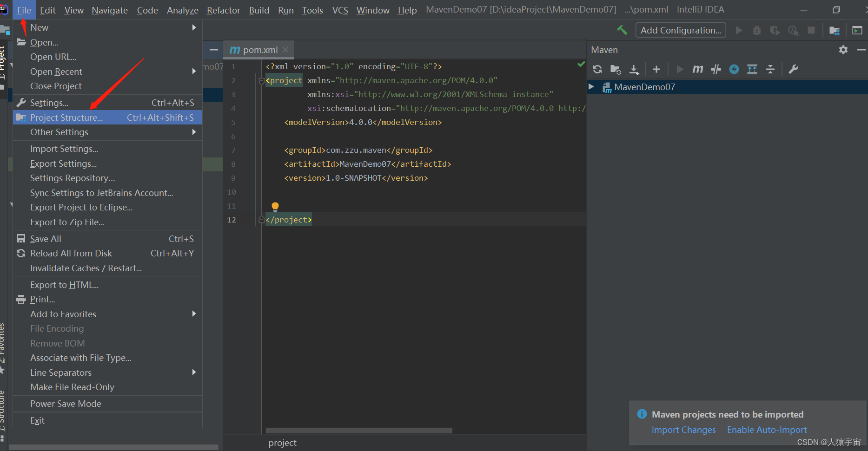Toggle Make File Read-Only
The image size is (868, 451).
click(107, 387)
